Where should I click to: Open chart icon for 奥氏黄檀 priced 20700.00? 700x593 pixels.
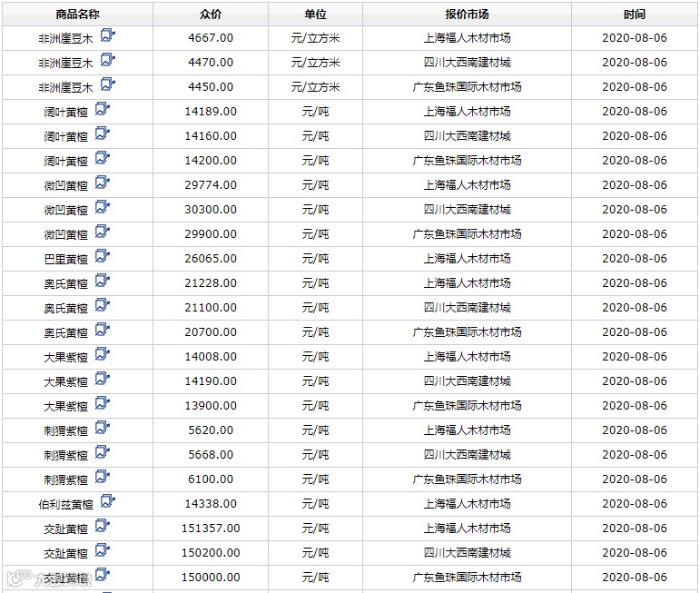(103, 330)
